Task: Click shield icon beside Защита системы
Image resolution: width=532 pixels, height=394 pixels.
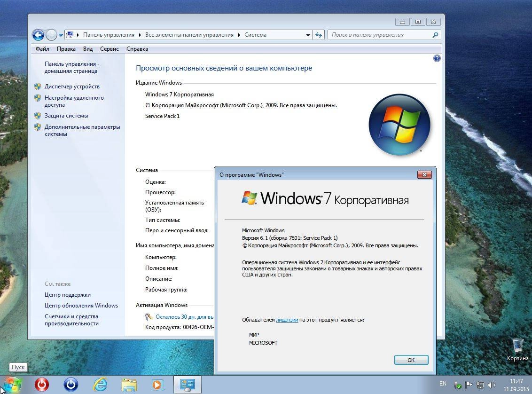Action: (x=38, y=116)
